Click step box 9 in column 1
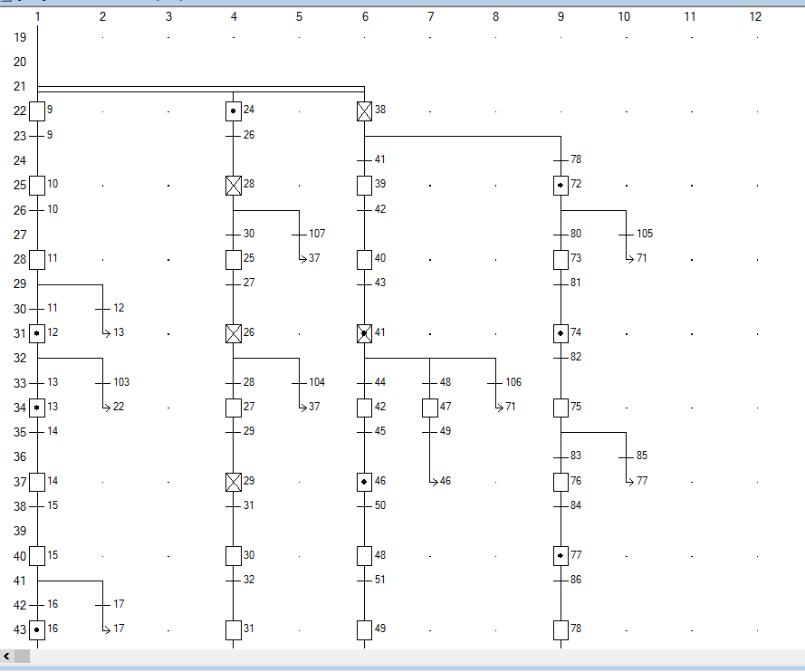Viewport: 805px width, 672px height. pyautogui.click(x=37, y=111)
